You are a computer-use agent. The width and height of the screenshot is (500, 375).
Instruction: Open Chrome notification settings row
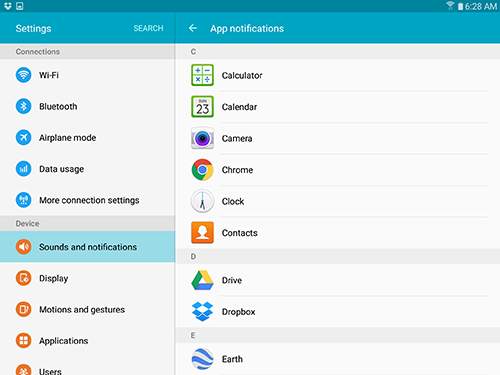(338, 170)
